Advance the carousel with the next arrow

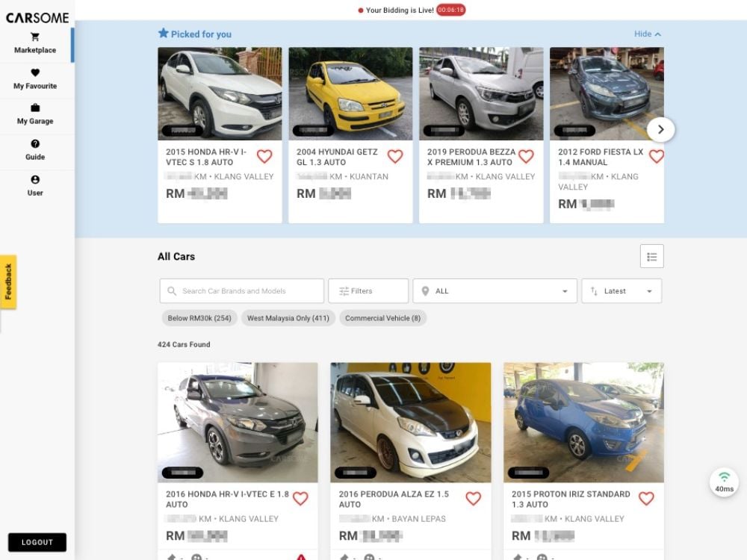tap(660, 129)
